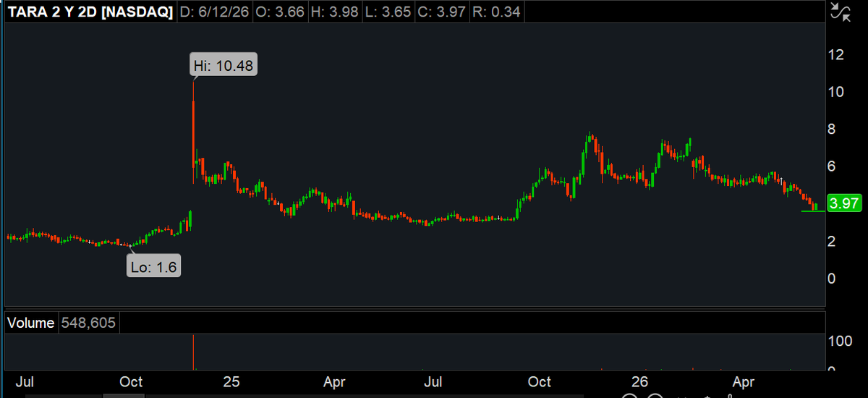Click the price axis auto-fit icon
This screenshot has height=398, width=868.
tap(840, 11)
